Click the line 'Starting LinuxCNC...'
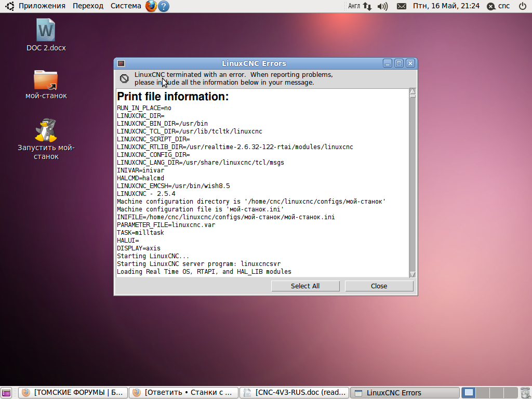This screenshot has width=532, height=399. pyautogui.click(x=153, y=256)
